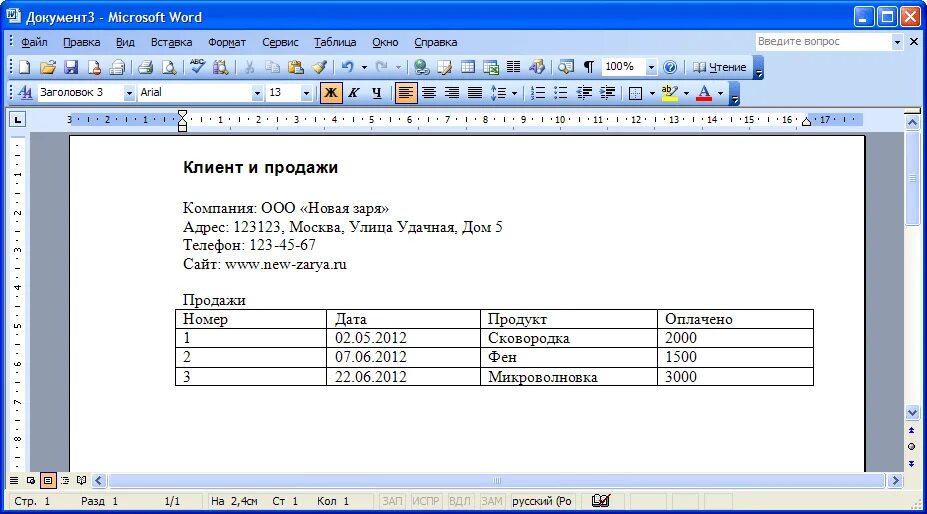Click the ruler tab selector L button
Viewport: 927px width, 514px height.
click(x=18, y=120)
